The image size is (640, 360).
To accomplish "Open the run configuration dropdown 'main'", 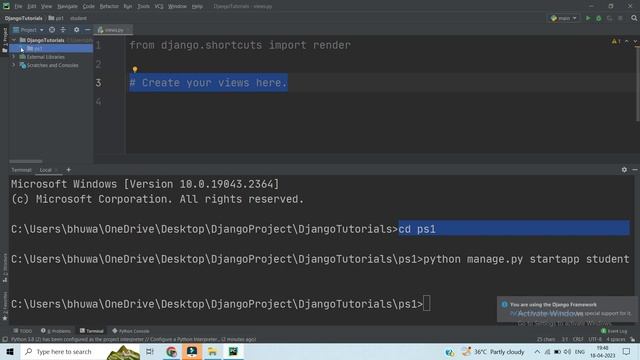I will pyautogui.click(x=564, y=18).
